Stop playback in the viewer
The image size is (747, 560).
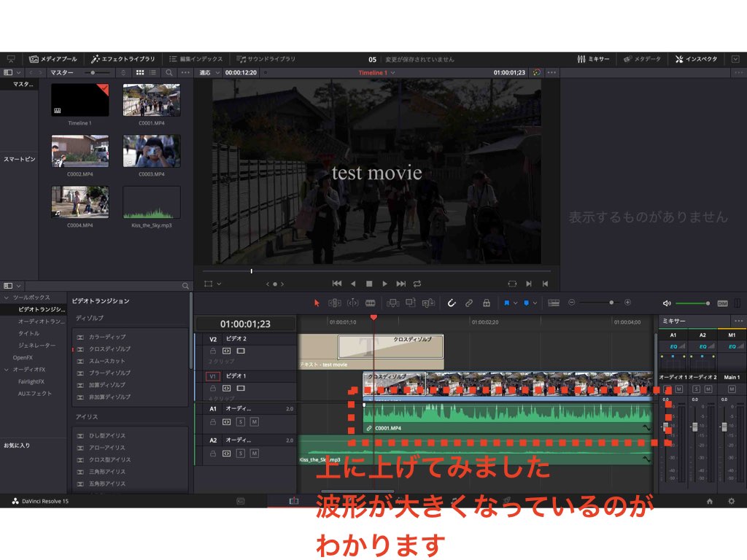point(368,284)
